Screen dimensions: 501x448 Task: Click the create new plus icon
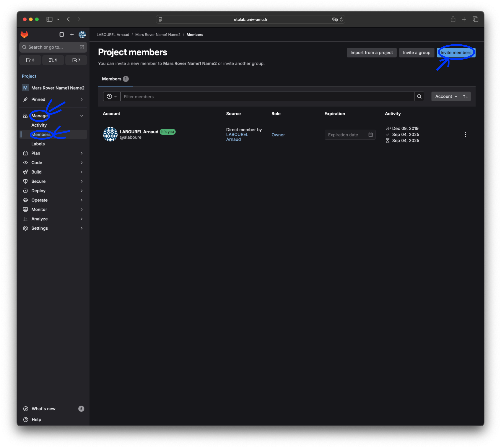(x=72, y=34)
